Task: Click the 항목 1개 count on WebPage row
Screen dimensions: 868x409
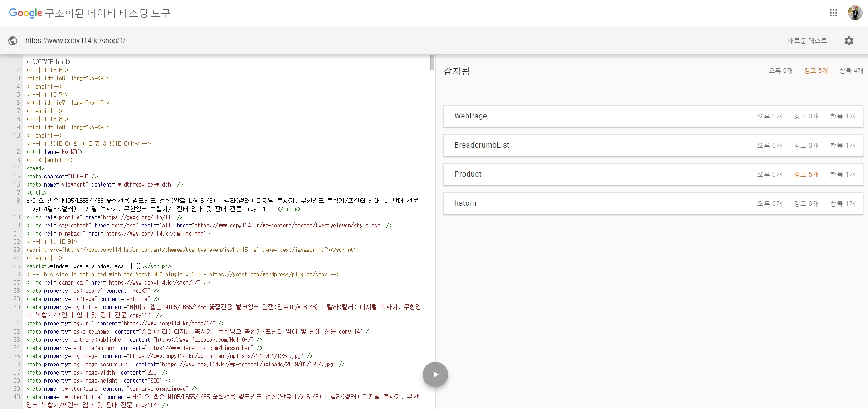Action: pos(843,116)
